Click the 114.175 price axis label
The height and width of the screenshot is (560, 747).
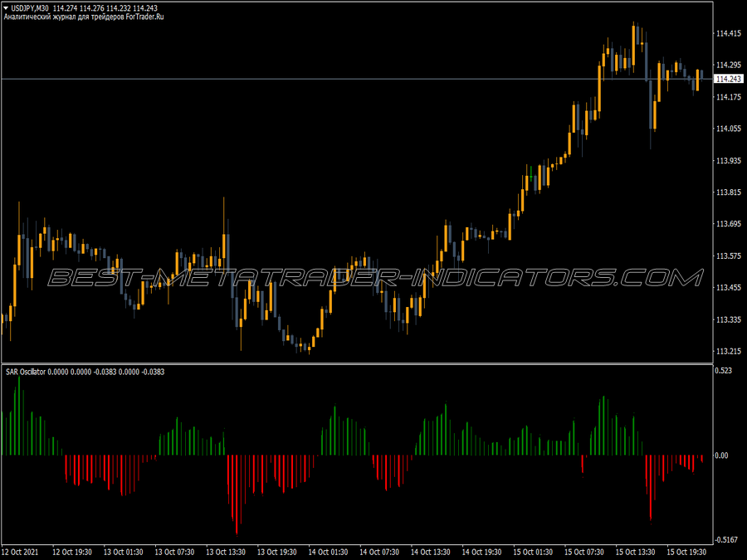tap(729, 97)
